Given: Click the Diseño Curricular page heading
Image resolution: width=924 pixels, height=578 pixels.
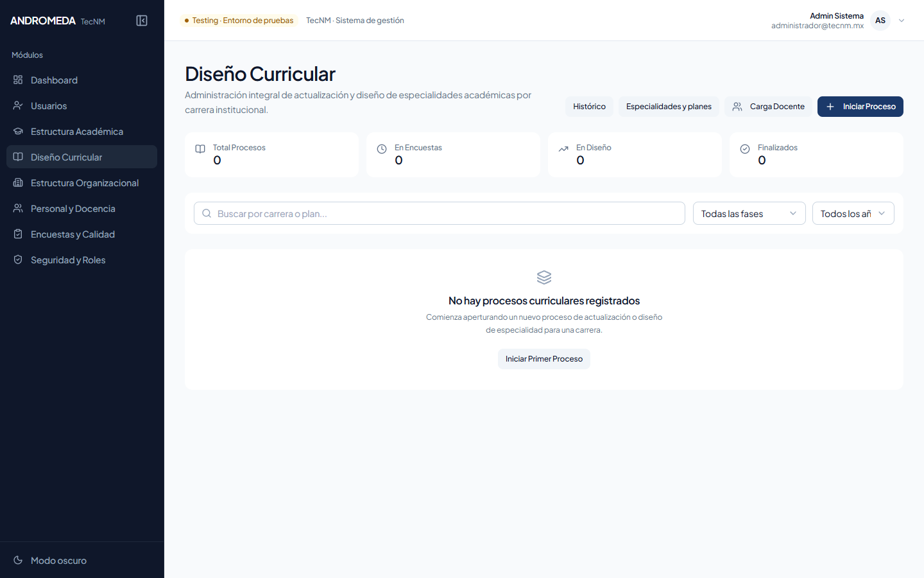Looking at the screenshot, I should click(260, 74).
